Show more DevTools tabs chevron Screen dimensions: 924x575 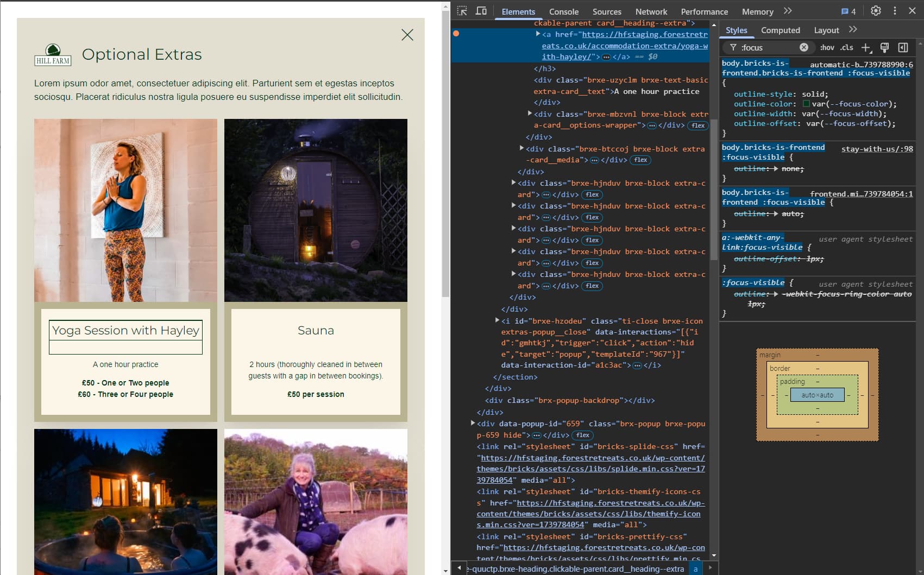pyautogui.click(x=788, y=11)
